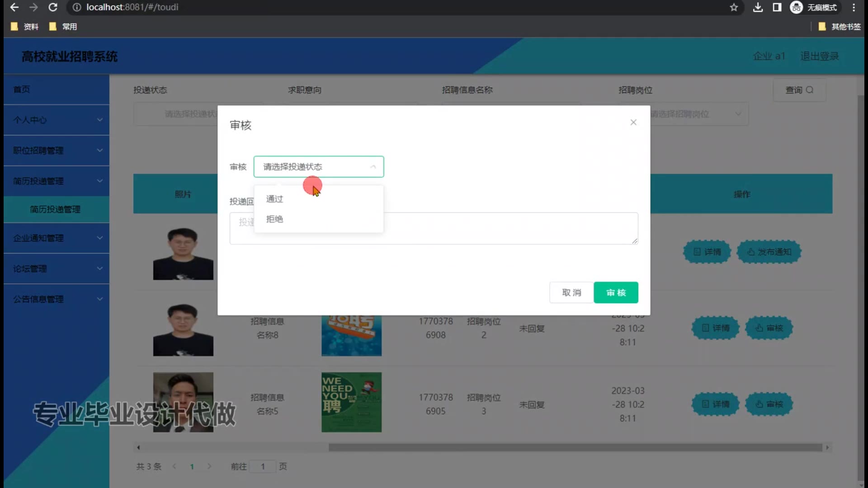Select 拒绝 option in dropdown
Viewport: 868px width, 488px height.
pyautogui.click(x=319, y=219)
